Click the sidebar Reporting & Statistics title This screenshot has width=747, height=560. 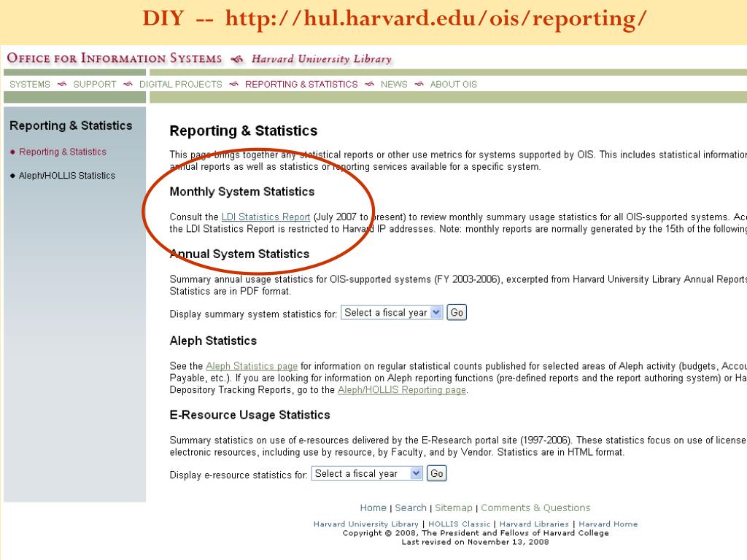pyautogui.click(x=71, y=125)
